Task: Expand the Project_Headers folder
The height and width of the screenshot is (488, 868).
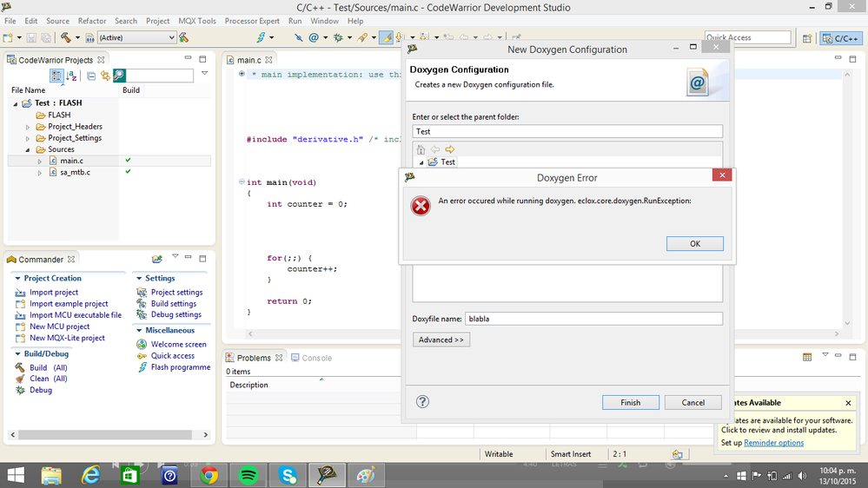Action: (28, 127)
